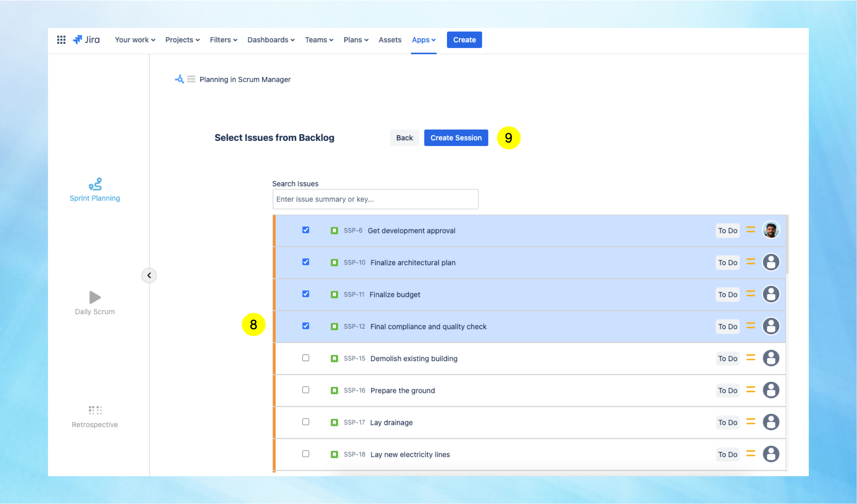Click the Scrum Manager app icon in header
This screenshot has height=504, width=857.
click(x=180, y=79)
